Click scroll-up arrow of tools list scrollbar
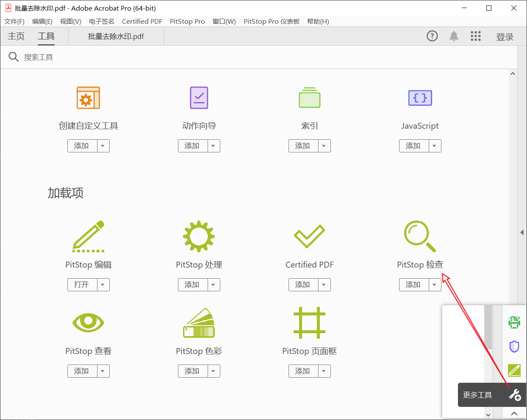Image resolution: width=527 pixels, height=420 pixels. pyautogui.click(x=513, y=74)
